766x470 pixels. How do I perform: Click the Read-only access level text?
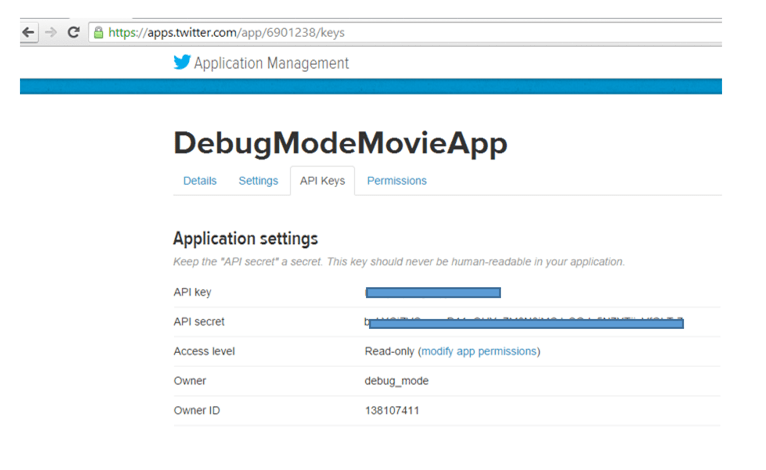[389, 351]
